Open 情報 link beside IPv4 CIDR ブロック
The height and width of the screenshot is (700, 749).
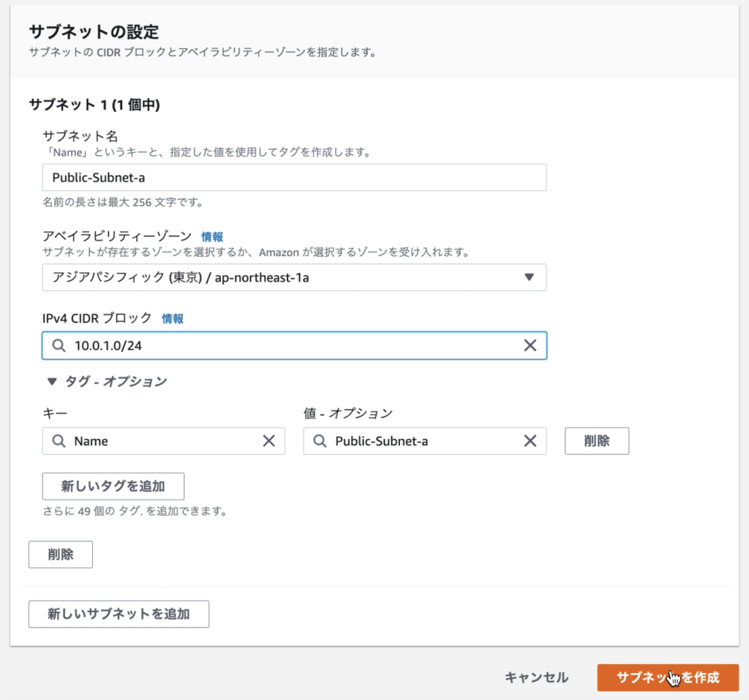pos(173,318)
